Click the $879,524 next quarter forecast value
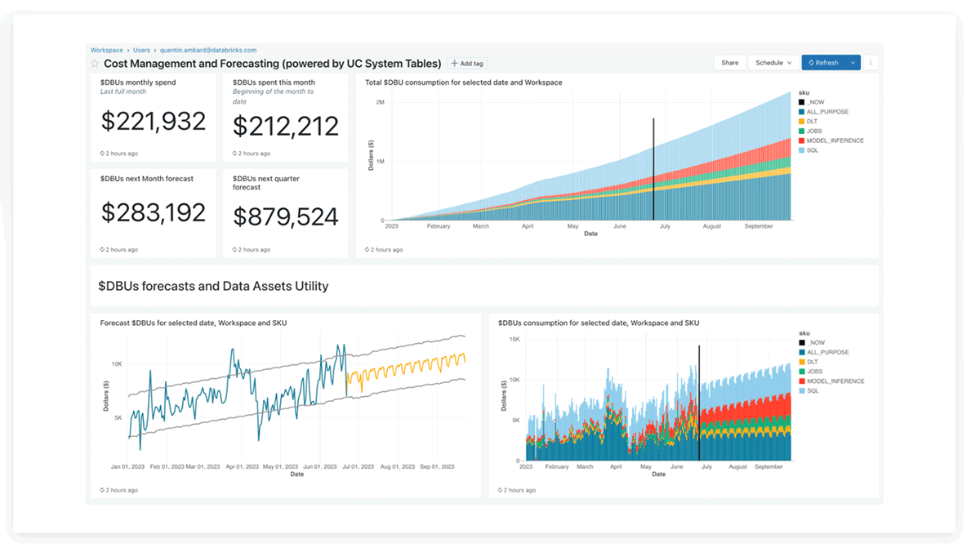The width and height of the screenshot is (980, 548). [x=285, y=216]
